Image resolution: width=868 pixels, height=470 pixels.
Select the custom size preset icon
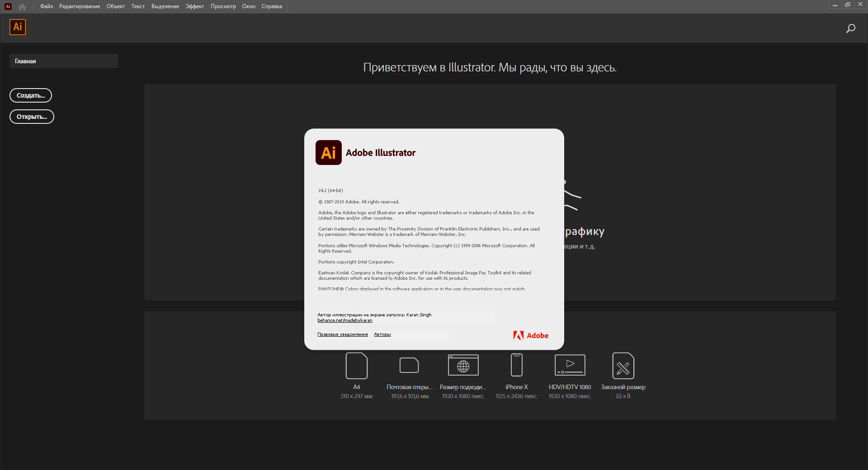[x=623, y=366]
